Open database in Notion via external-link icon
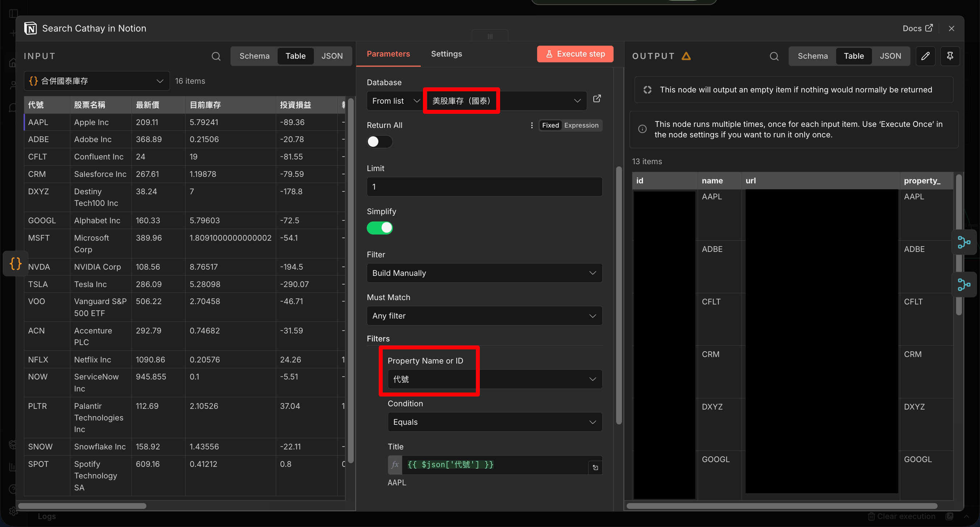Viewport: 980px width, 527px height. coord(597,99)
